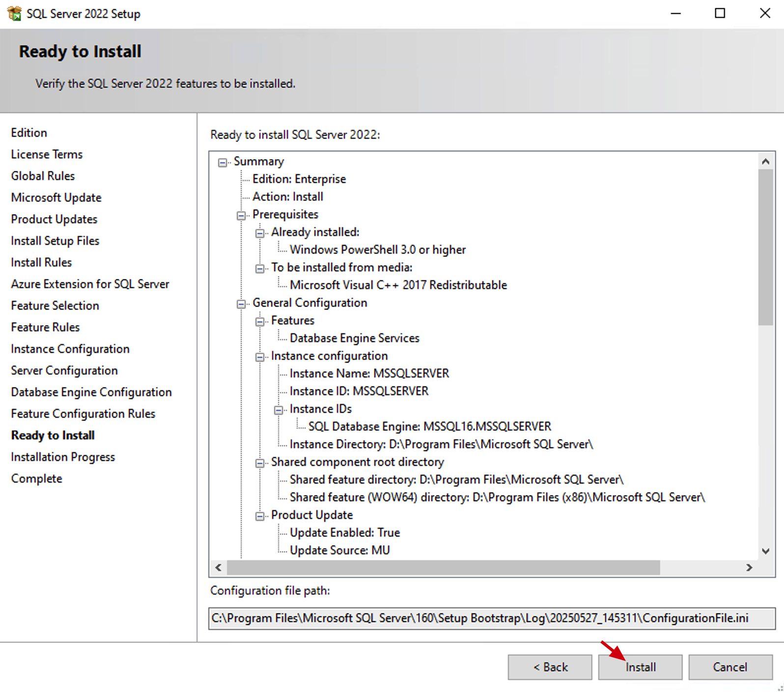This screenshot has width=784, height=692.
Task: Collapse the Instance IDs node
Action: click(279, 410)
